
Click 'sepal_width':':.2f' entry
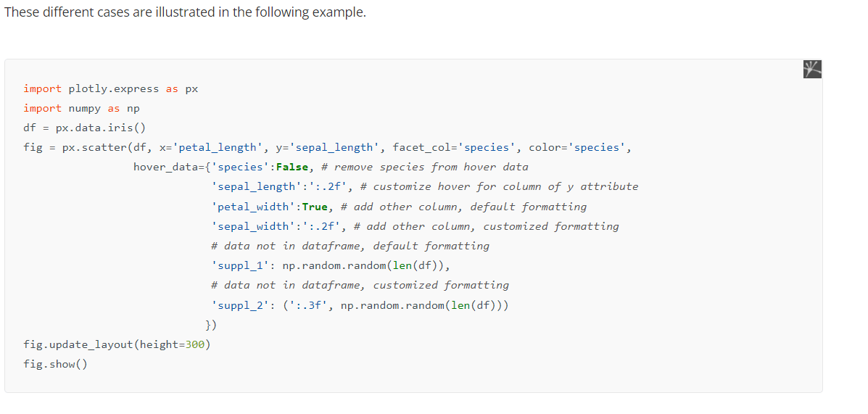pos(278,225)
